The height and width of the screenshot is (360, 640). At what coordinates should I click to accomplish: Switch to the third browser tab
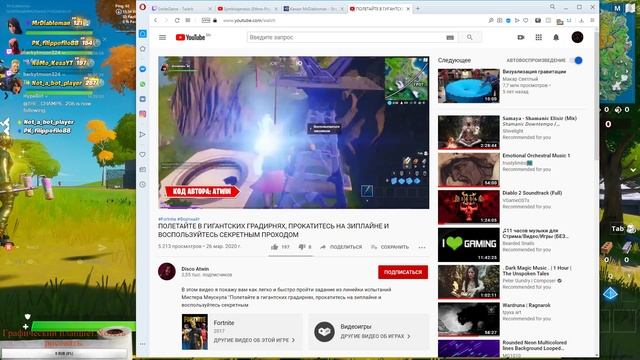point(313,9)
